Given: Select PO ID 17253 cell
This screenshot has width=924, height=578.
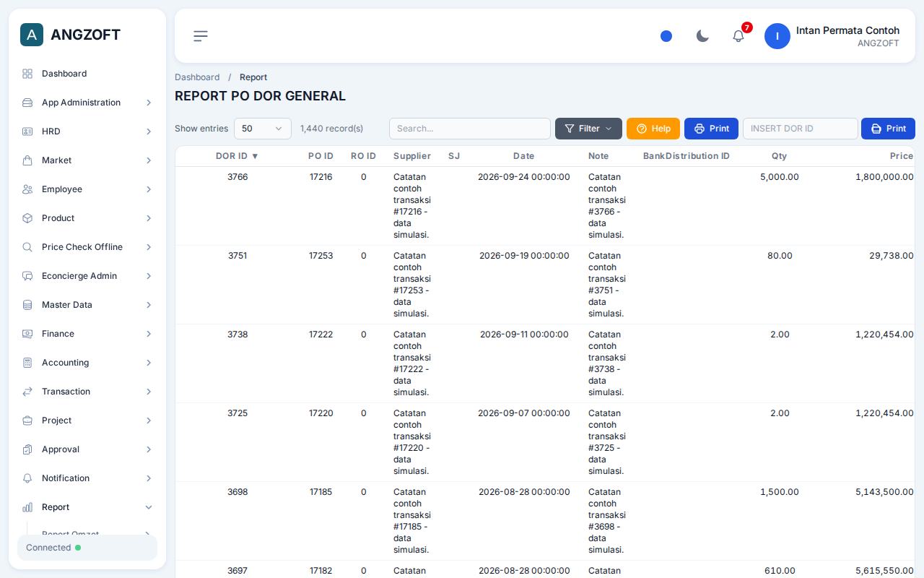Looking at the screenshot, I should [321, 256].
